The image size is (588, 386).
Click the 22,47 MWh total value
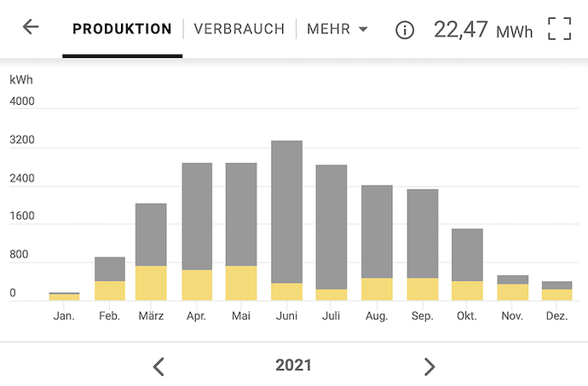click(483, 30)
